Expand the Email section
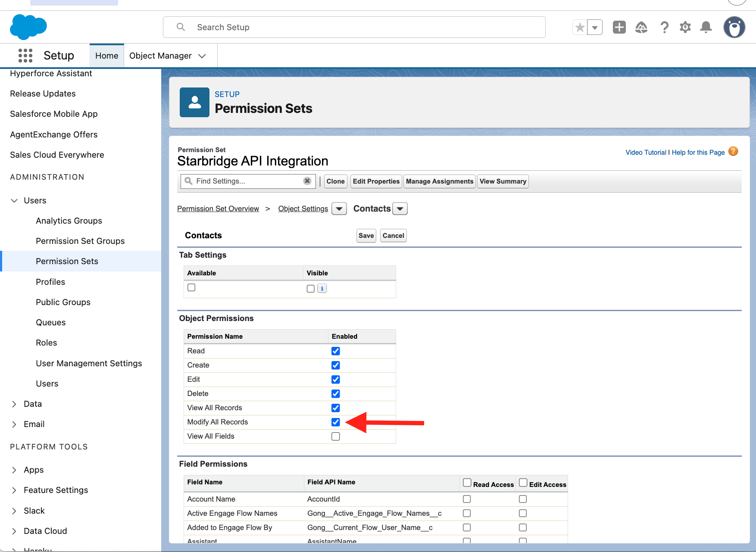Viewport: 756px width, 552px height. [14, 424]
